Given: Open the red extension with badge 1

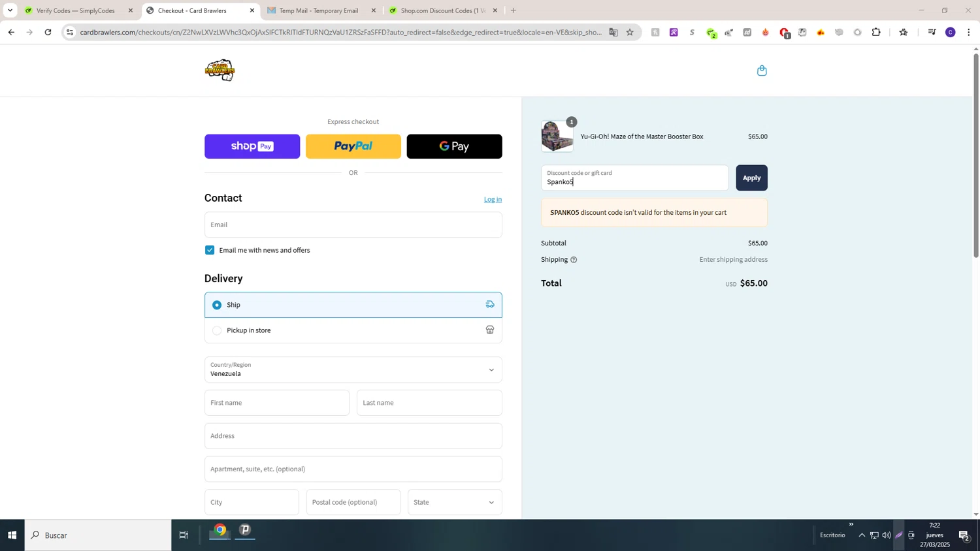Looking at the screenshot, I should click(x=784, y=33).
